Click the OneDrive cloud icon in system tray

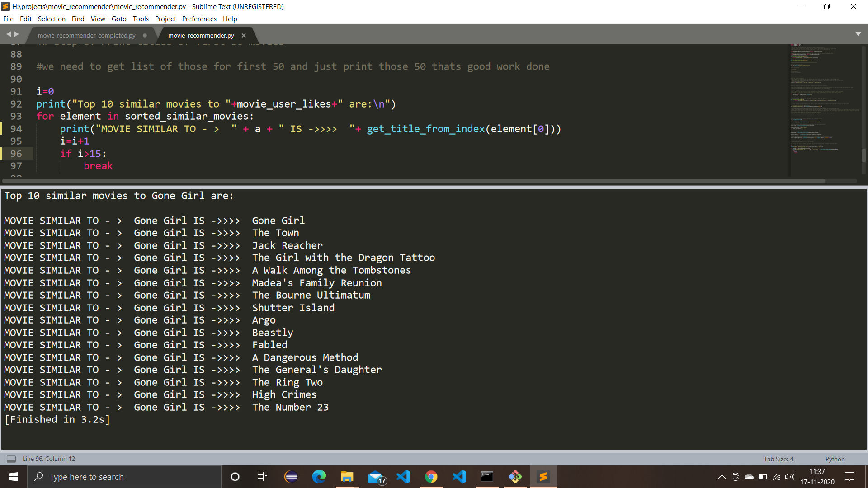click(750, 477)
